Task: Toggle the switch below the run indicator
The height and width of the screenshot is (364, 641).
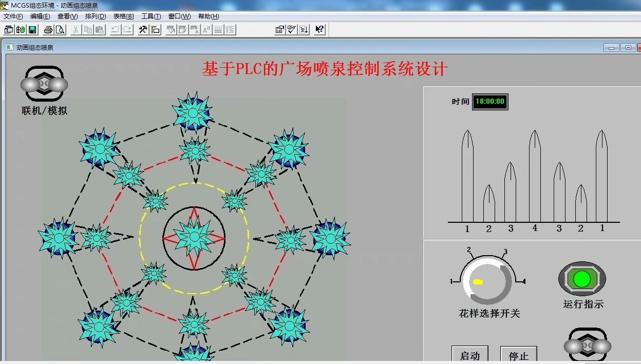Action: point(588,346)
